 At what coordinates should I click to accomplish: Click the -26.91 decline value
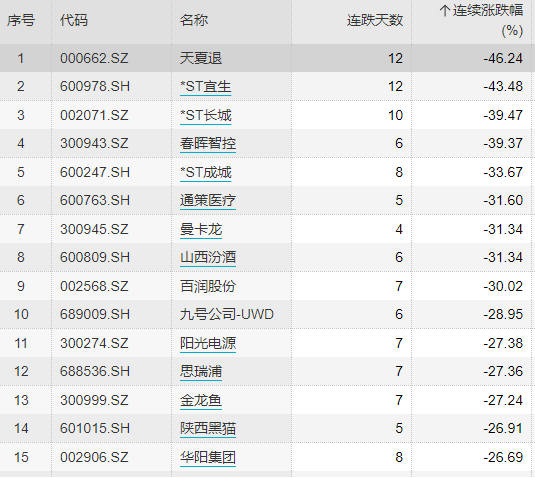(503, 429)
